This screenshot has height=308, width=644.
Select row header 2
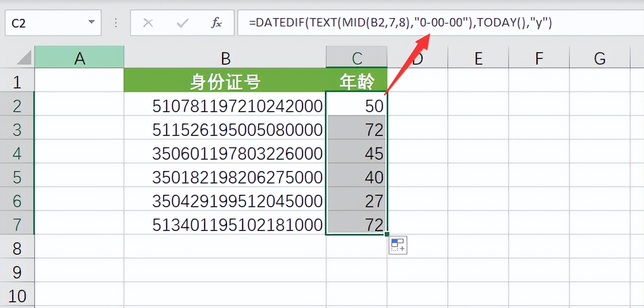coord(17,106)
